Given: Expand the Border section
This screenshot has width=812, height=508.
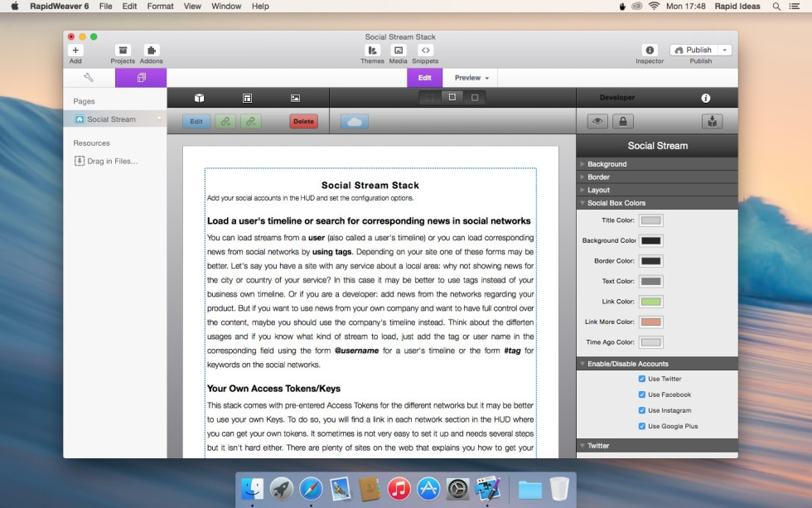Looking at the screenshot, I should click(x=657, y=177).
